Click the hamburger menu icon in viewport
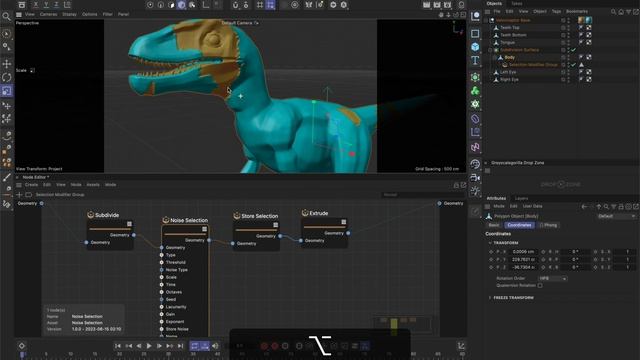The width and height of the screenshot is (640, 360). 19,14
